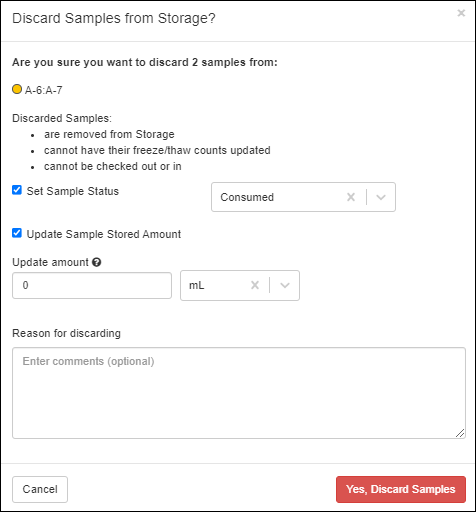Click the Update Sample Stored Amount label

click(104, 234)
